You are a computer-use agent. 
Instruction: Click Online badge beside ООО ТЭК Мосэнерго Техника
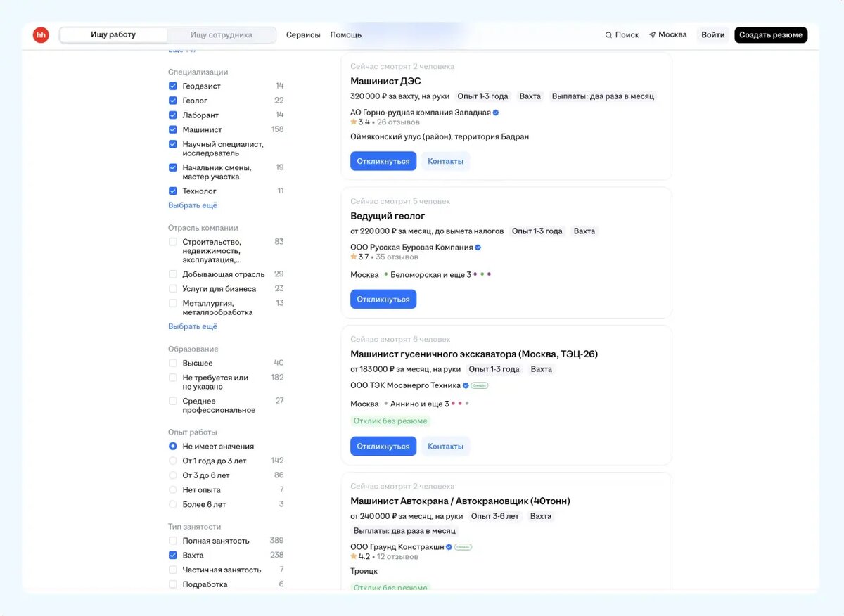[x=480, y=385]
